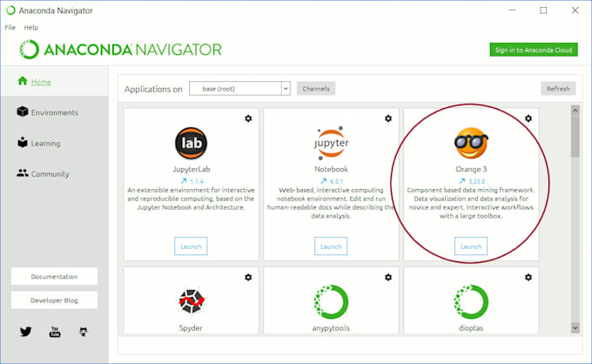The width and height of the screenshot is (592, 364).
Task: Click the JupyterLab app icon
Action: 191,143
